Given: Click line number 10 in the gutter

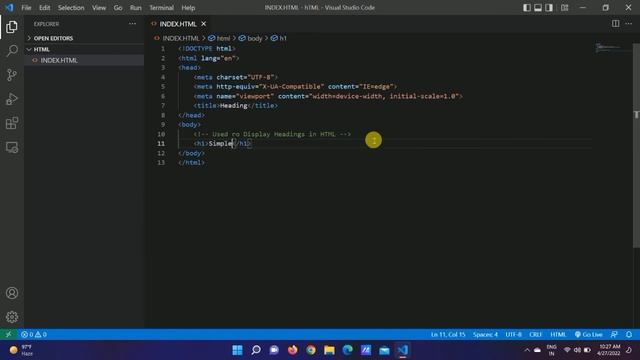Looking at the screenshot, I should [161, 134].
